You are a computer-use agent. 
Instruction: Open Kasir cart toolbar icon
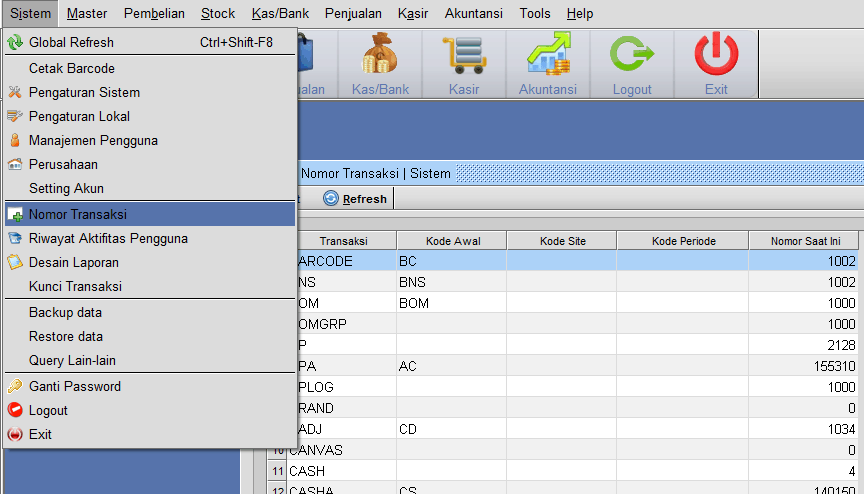tap(464, 54)
